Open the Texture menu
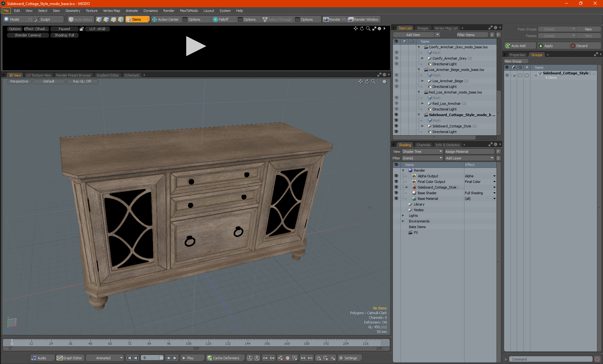The width and height of the screenshot is (603, 364). pos(91,11)
